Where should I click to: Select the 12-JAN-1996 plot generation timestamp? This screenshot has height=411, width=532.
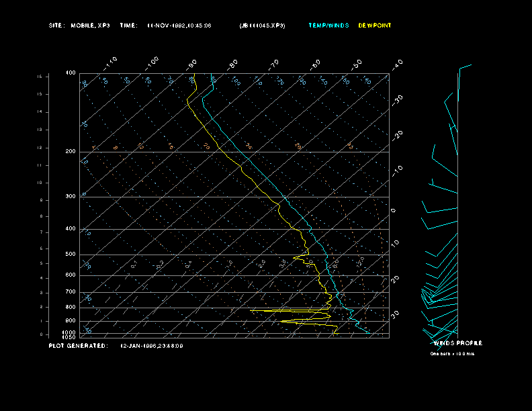[x=151, y=346]
